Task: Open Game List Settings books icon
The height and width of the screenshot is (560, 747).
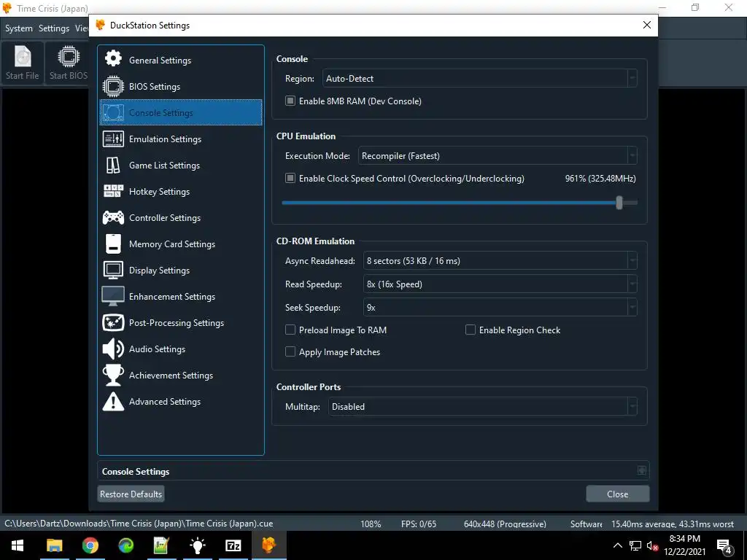Action: click(113, 166)
